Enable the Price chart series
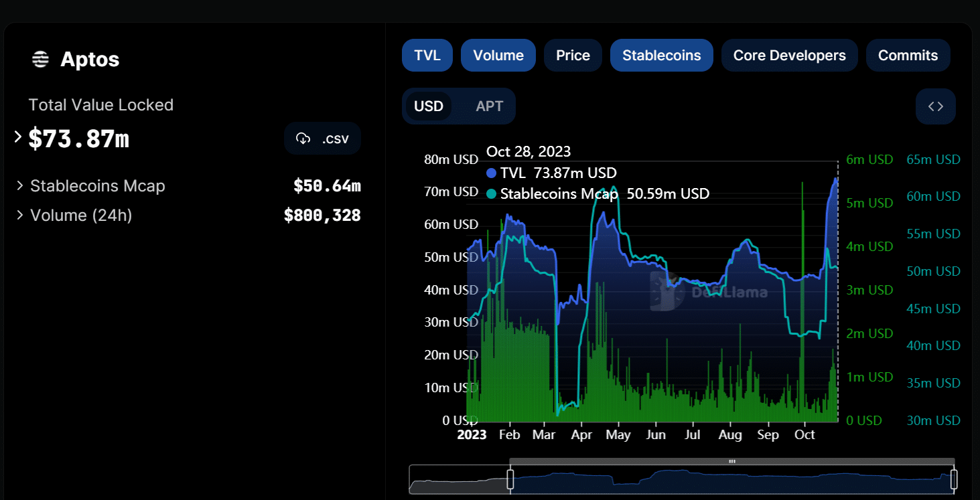 [x=573, y=56]
